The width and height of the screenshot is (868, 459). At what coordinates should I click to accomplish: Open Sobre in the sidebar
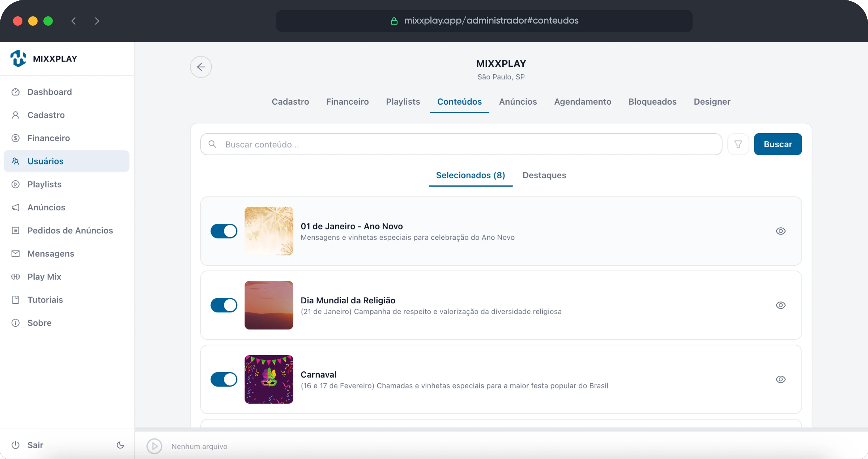click(x=67, y=323)
